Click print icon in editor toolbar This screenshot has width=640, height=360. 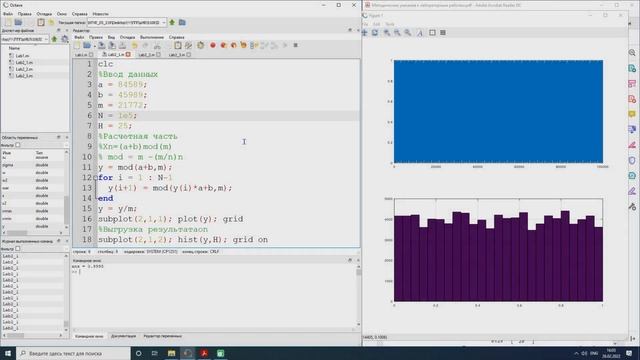click(x=122, y=45)
